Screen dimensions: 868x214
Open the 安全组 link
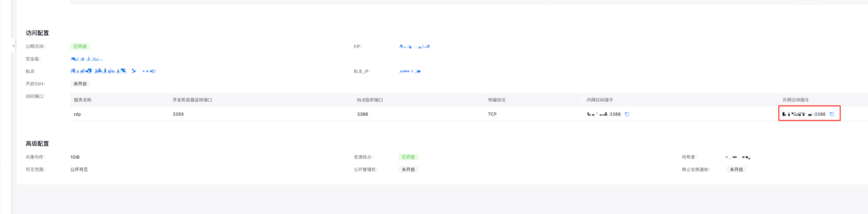pyautogui.click(x=86, y=59)
